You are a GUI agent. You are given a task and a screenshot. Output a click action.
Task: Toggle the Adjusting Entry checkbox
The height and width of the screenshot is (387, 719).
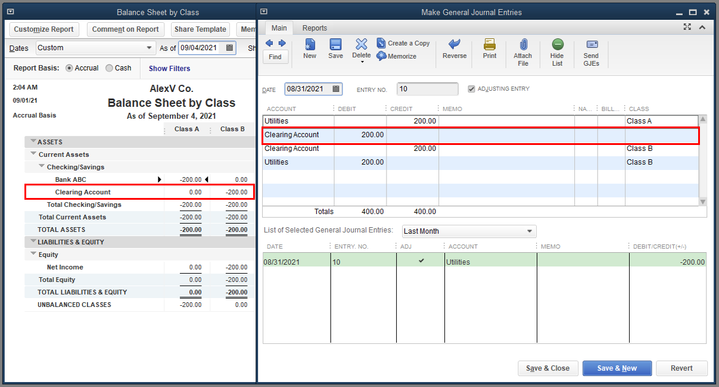(x=471, y=89)
